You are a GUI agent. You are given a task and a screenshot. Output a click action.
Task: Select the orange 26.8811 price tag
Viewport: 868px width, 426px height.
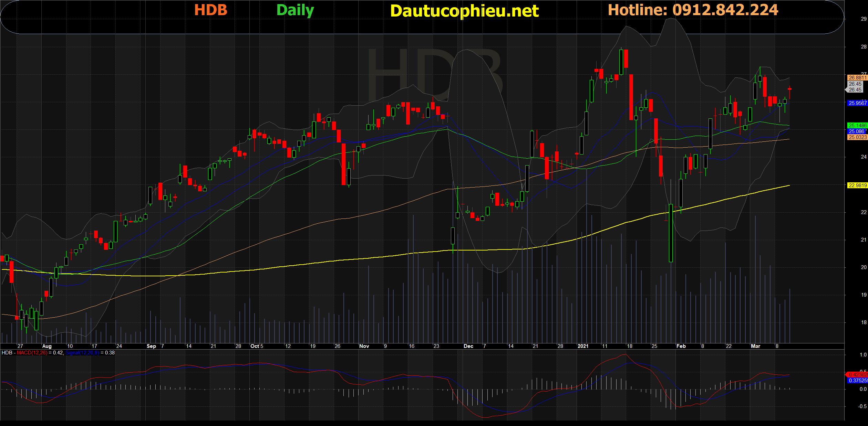click(857, 78)
